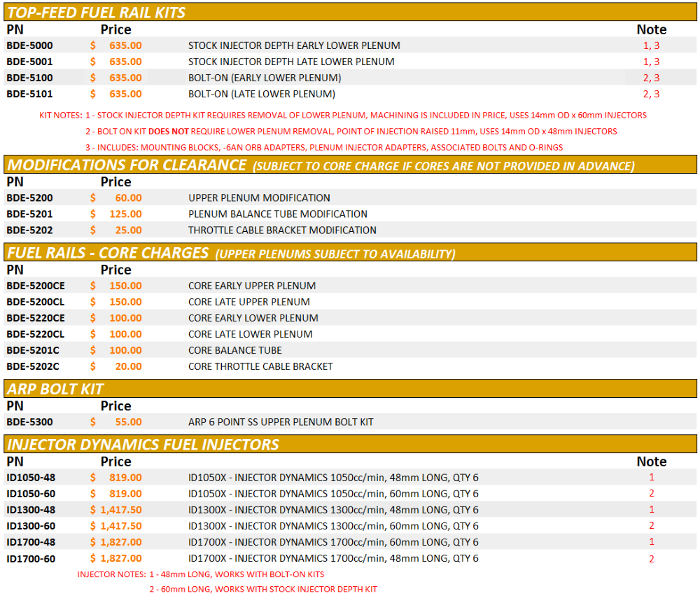
Task: Select part number BDE-5101
Action: (x=29, y=94)
